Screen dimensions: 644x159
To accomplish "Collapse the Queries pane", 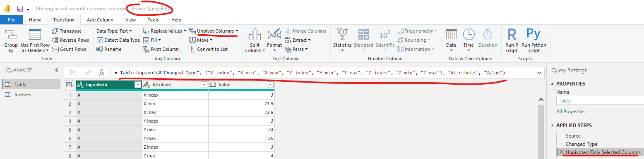I will [x=57, y=70].
